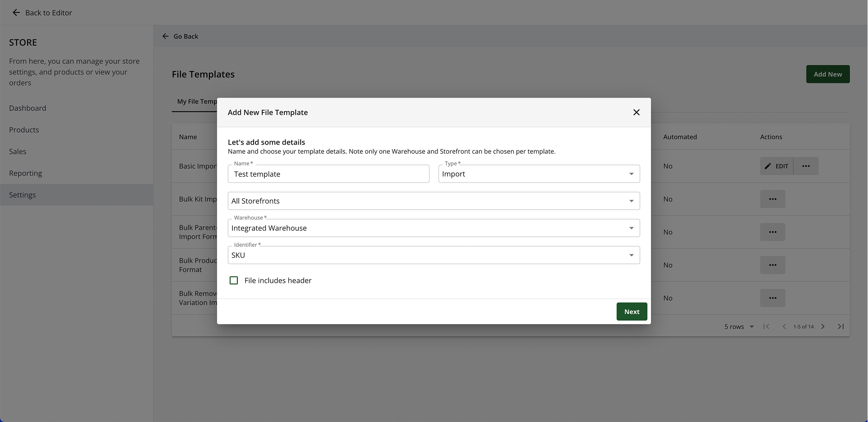This screenshot has width=868, height=422.
Task: Enable File includes header checkbox
Action: click(x=234, y=281)
